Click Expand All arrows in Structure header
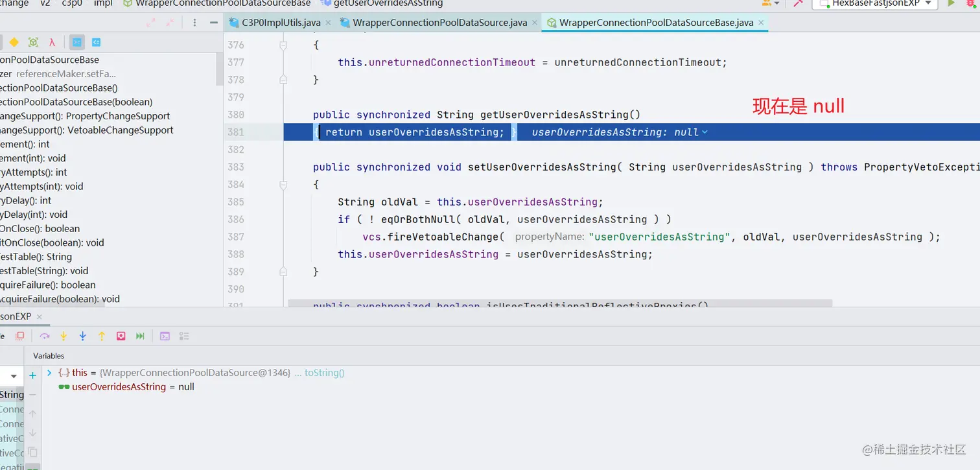The width and height of the screenshot is (980, 470). pos(151,22)
